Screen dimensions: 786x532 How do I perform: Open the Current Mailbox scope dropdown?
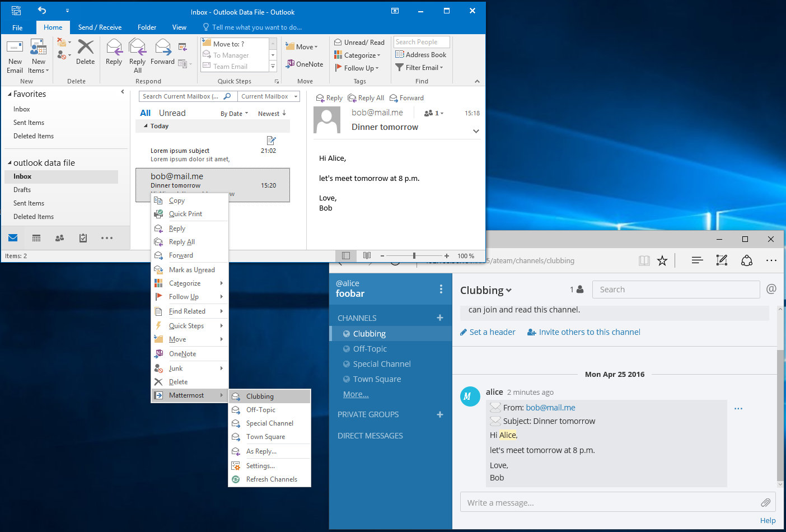tap(269, 96)
